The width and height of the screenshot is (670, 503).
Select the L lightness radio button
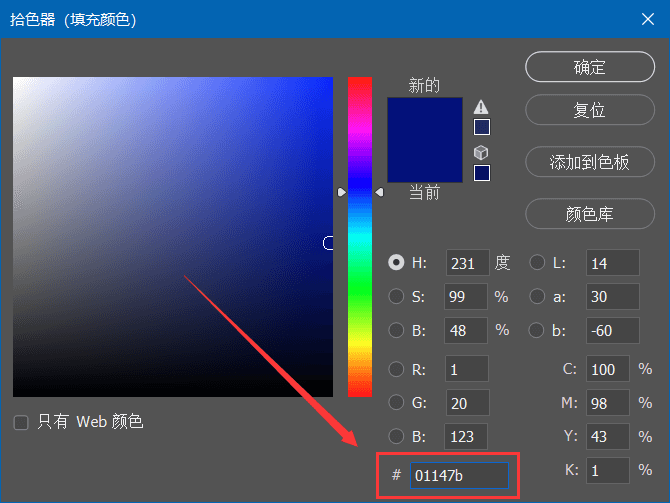pyautogui.click(x=537, y=262)
